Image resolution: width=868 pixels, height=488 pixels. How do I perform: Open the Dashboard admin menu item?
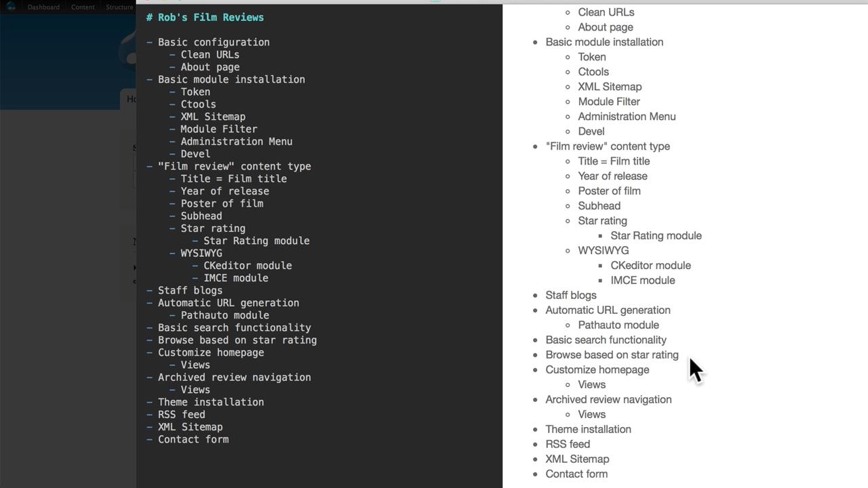[43, 7]
